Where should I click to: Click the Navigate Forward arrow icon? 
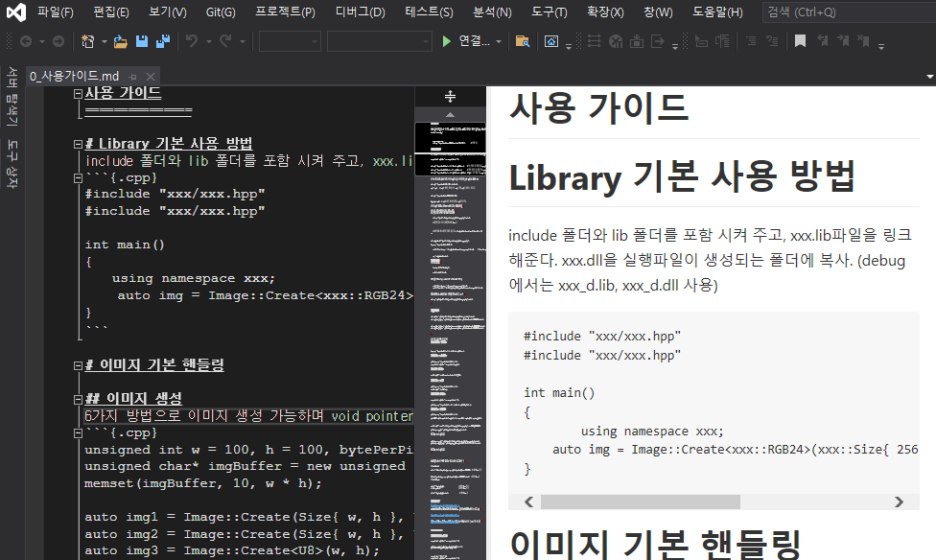point(58,41)
